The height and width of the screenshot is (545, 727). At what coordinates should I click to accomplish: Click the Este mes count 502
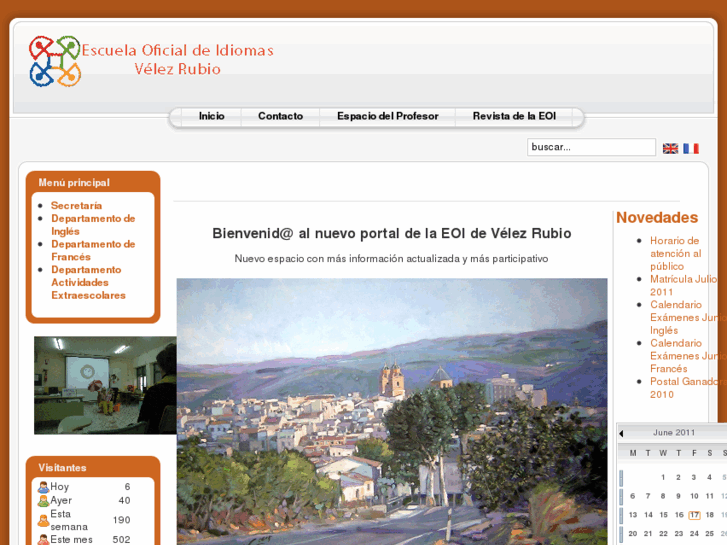coord(121,539)
